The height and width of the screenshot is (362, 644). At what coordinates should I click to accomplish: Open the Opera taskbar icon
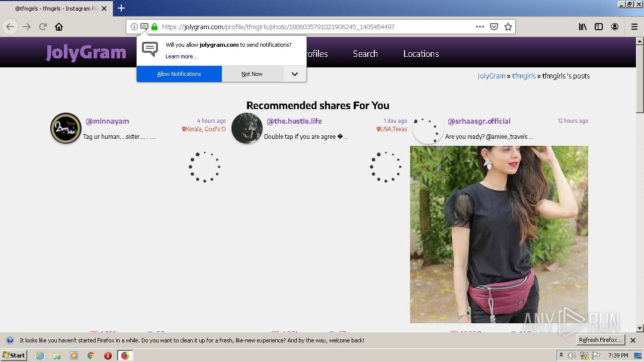coord(108,355)
